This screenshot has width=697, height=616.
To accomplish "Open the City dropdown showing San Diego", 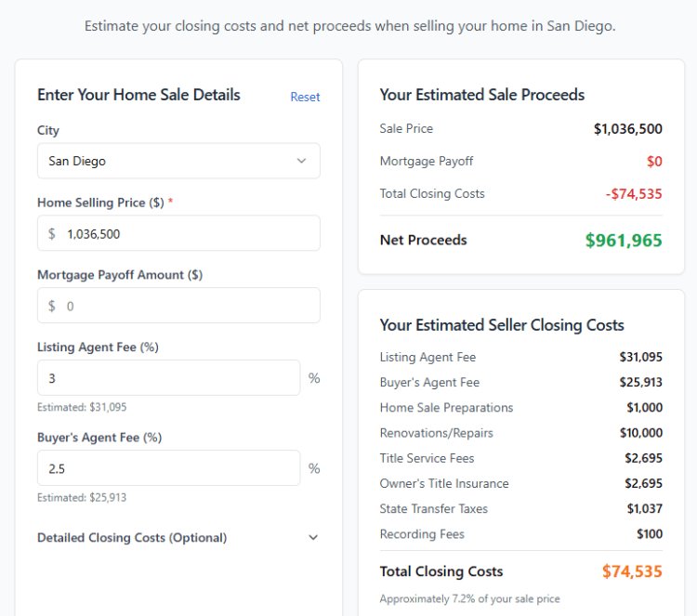I will [x=178, y=161].
